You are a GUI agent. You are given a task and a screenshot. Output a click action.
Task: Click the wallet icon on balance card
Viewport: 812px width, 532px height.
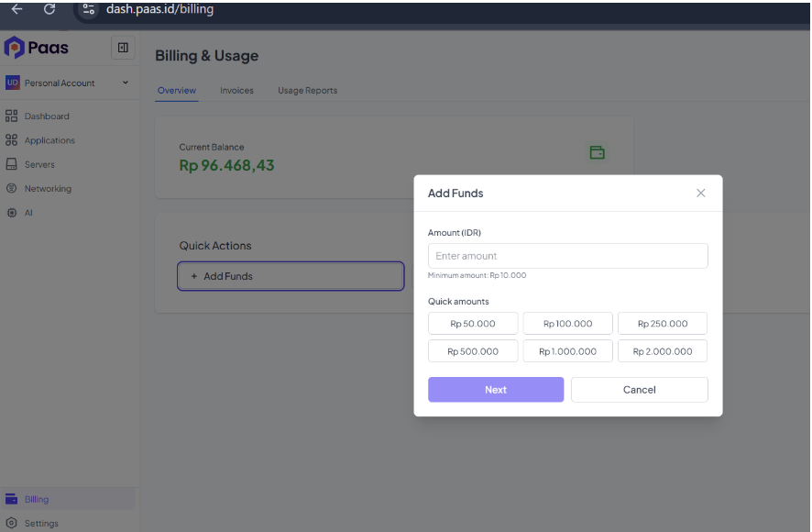tap(598, 152)
